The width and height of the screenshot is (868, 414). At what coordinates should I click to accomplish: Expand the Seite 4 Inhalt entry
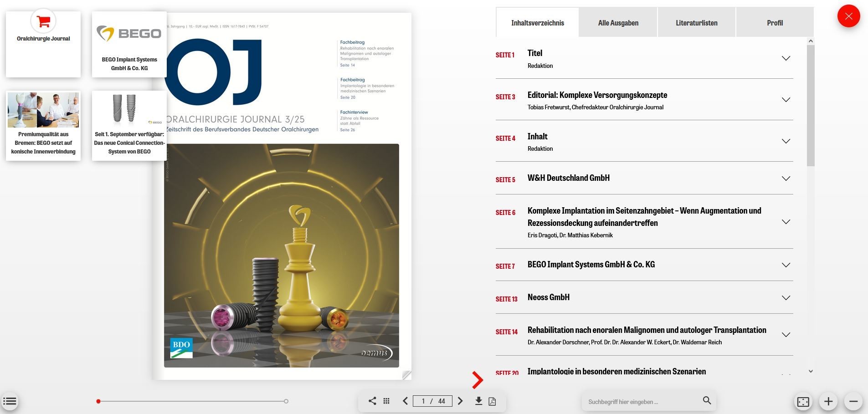(x=786, y=141)
